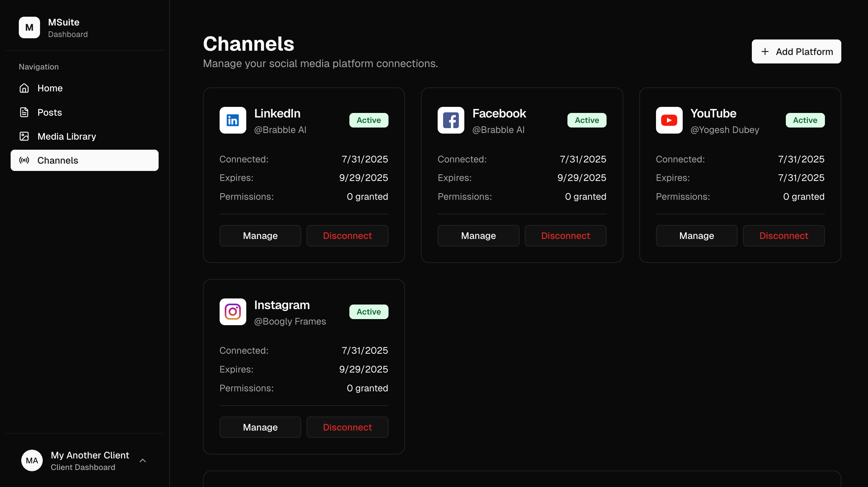Manage the Facebook connection
The image size is (868, 487).
click(x=478, y=235)
